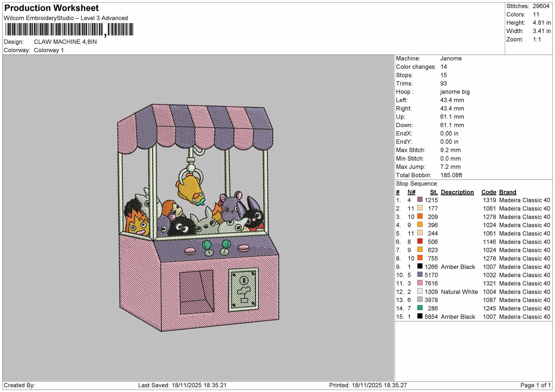This screenshot has height=392, width=555.
Task: Click the 'Last Saved: 18/11/2025 18.35.21' footer
Action: pos(182,385)
